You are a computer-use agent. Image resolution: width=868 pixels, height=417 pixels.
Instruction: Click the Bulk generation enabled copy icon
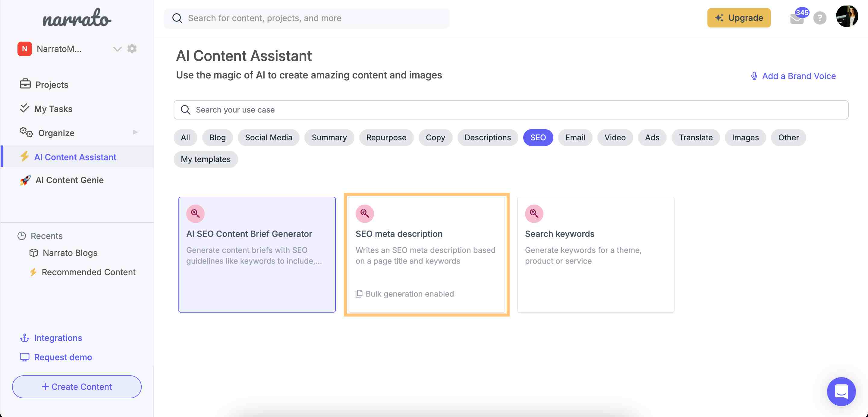click(x=359, y=294)
